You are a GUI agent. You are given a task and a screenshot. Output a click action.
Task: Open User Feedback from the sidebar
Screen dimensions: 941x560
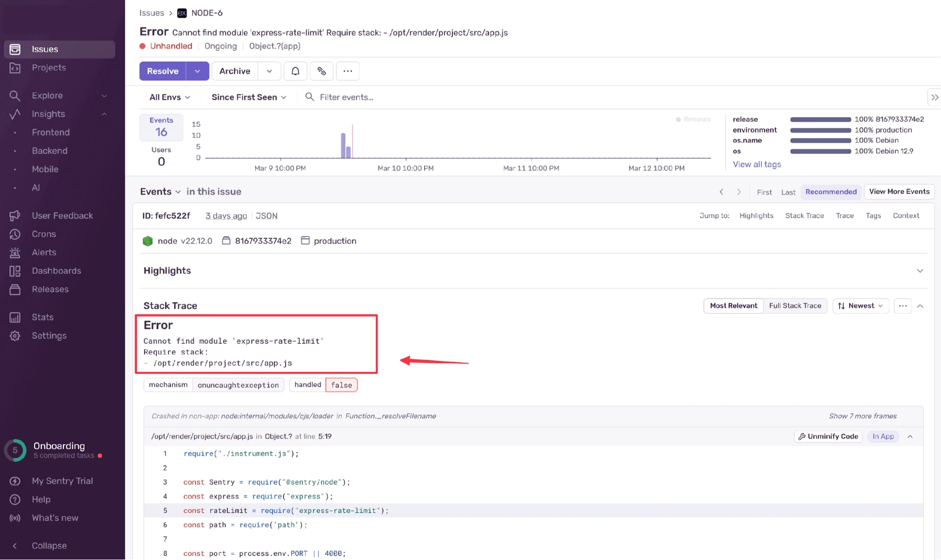coord(15,215)
